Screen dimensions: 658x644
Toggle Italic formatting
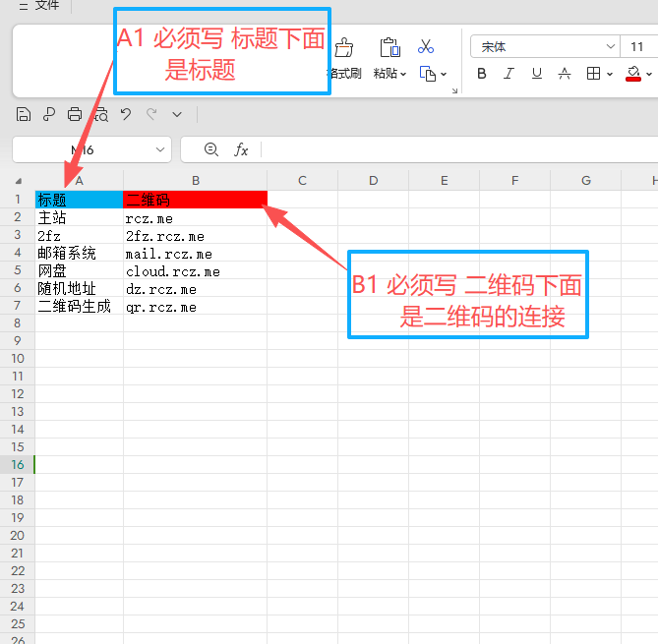click(508, 74)
